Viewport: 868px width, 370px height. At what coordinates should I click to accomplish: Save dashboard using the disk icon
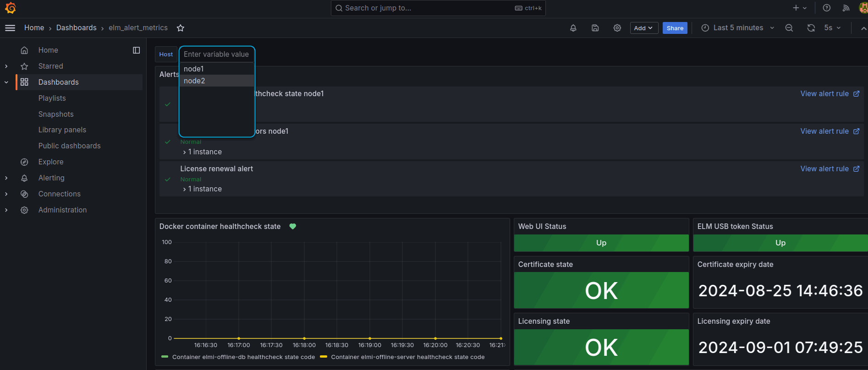(595, 28)
